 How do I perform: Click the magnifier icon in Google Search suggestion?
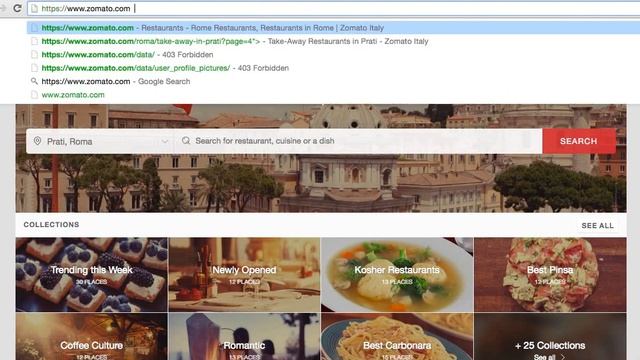pyautogui.click(x=34, y=81)
